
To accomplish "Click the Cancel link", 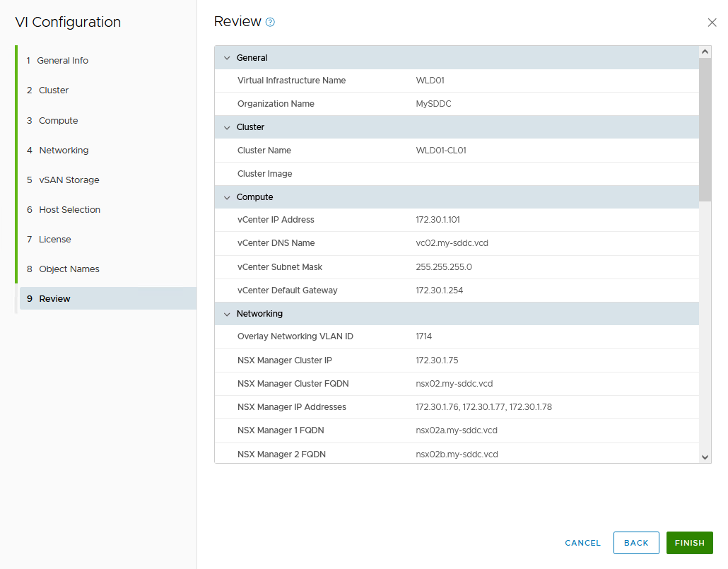I will [x=582, y=543].
